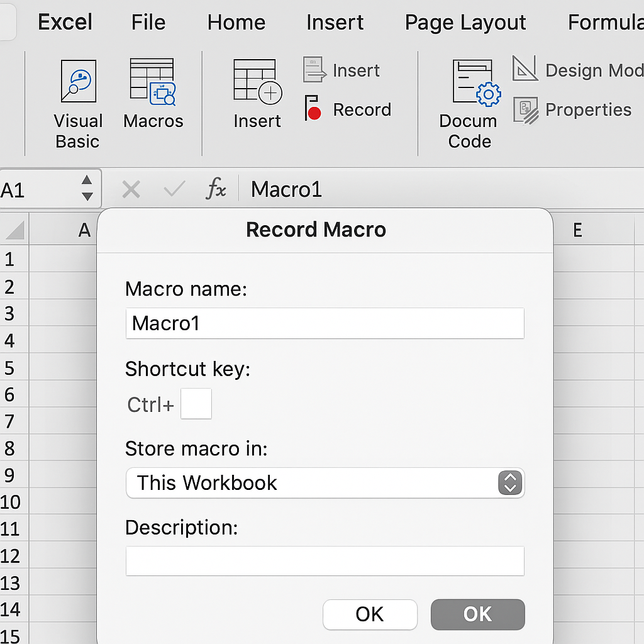
Task: Toggle Design Mode
Action: (x=577, y=69)
